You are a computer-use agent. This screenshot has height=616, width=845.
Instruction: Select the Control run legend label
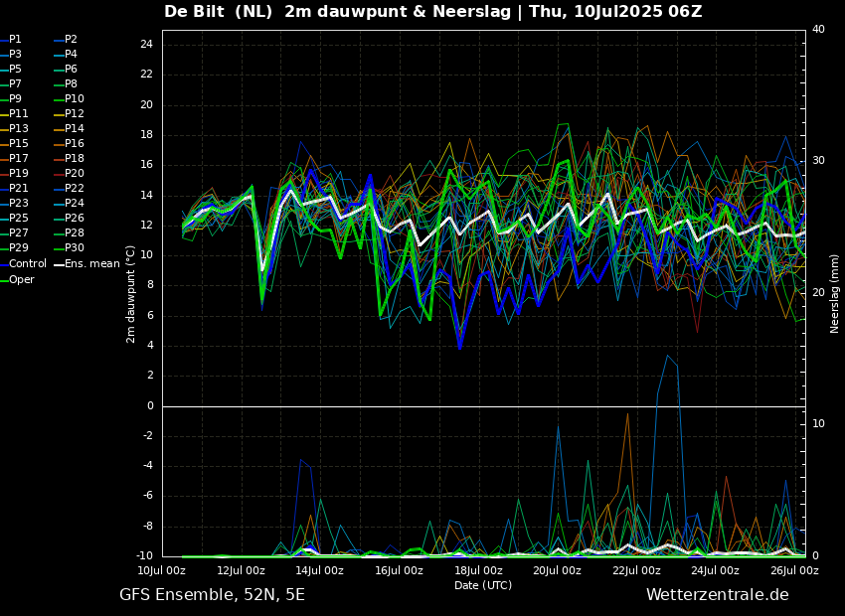pos(27,264)
